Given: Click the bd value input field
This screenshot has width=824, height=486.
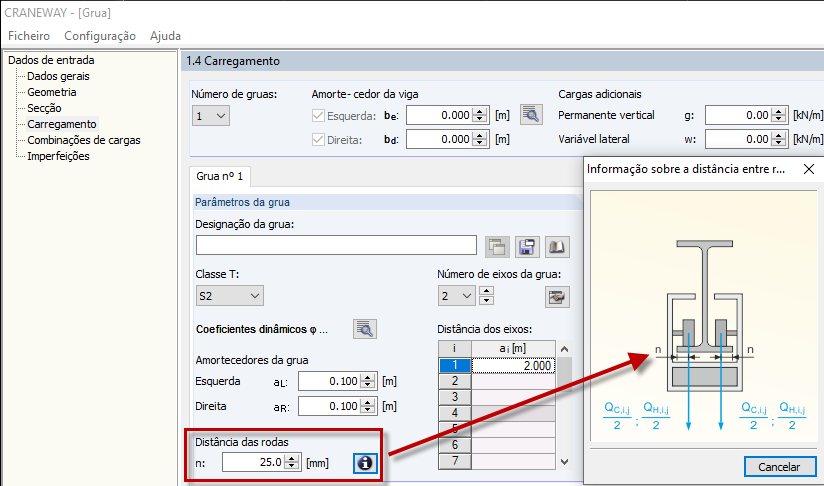Looking at the screenshot, I should pos(440,139).
